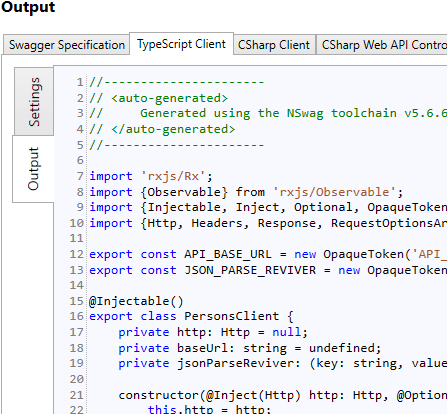Click the 'rxjs/Observable' string on line 8
This screenshot has width=447, height=414.
point(334,192)
